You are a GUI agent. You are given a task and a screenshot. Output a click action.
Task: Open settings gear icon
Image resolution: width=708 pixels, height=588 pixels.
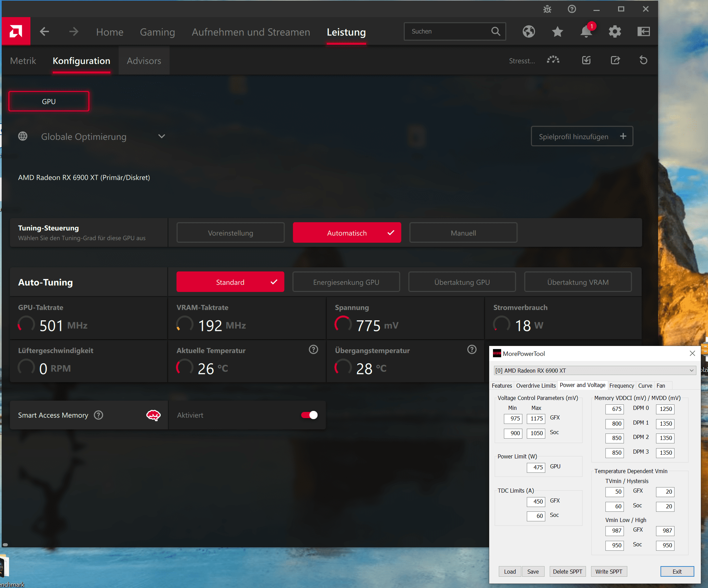coord(615,31)
